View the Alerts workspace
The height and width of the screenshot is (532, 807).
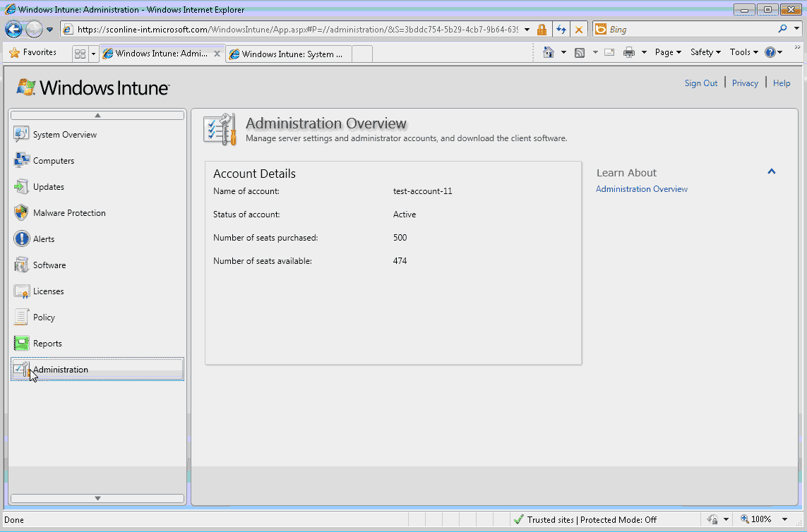tap(42, 238)
